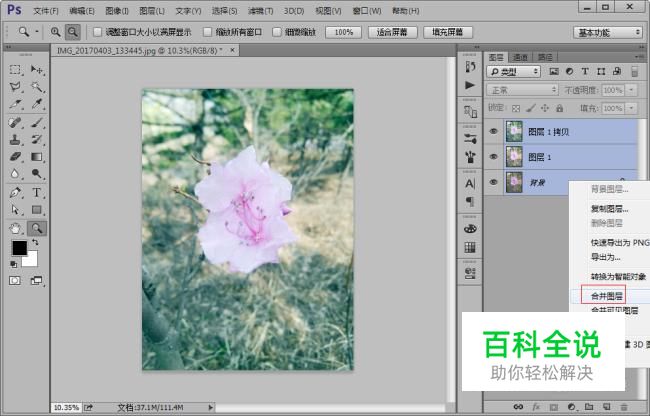Click the create new layer icon
The image size is (650, 416).
[x=606, y=407]
